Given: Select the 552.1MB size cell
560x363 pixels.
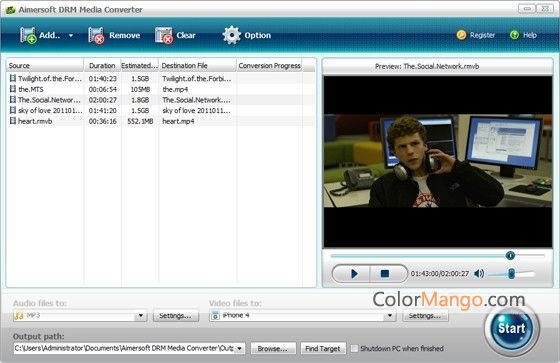Looking at the screenshot, I should pos(140,121).
